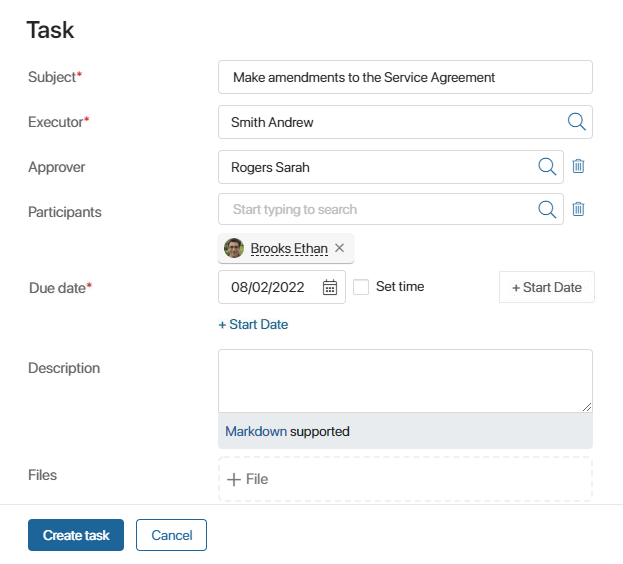The width and height of the screenshot is (623, 564).
Task: Click Brooks Ethan's avatar picture
Action: pos(234,248)
